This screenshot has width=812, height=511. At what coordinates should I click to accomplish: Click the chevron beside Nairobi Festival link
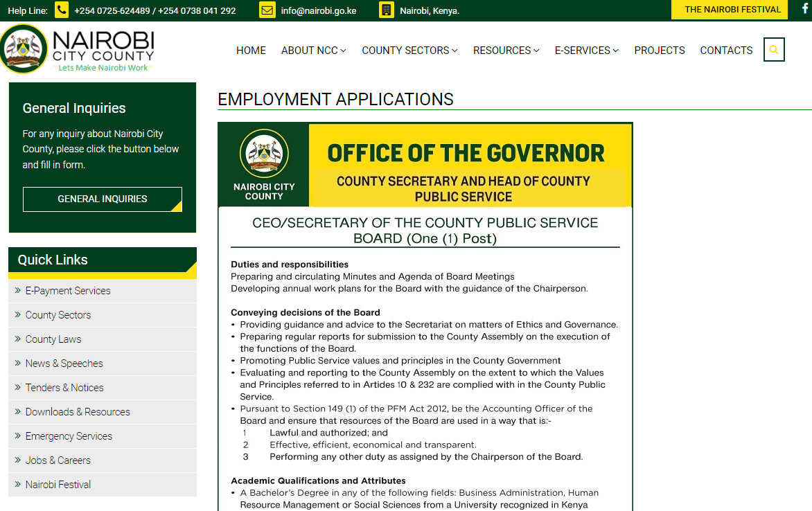[17, 484]
